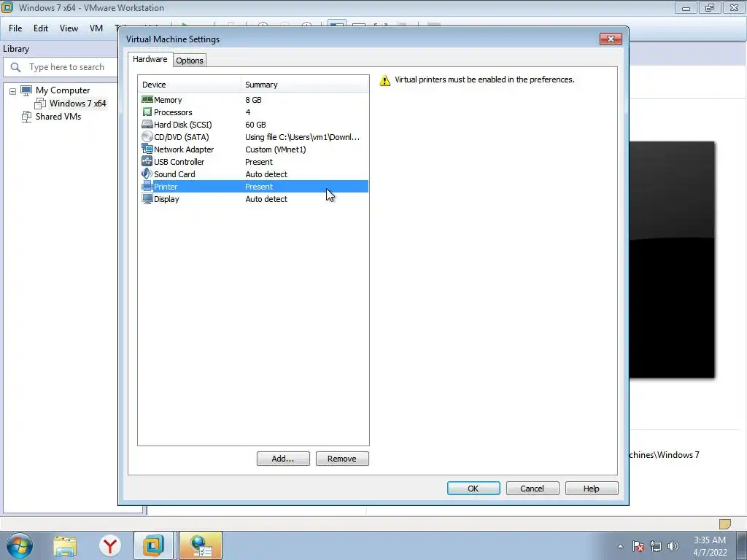This screenshot has width=747, height=560.
Task: Click the Library search input field
Action: [x=61, y=67]
